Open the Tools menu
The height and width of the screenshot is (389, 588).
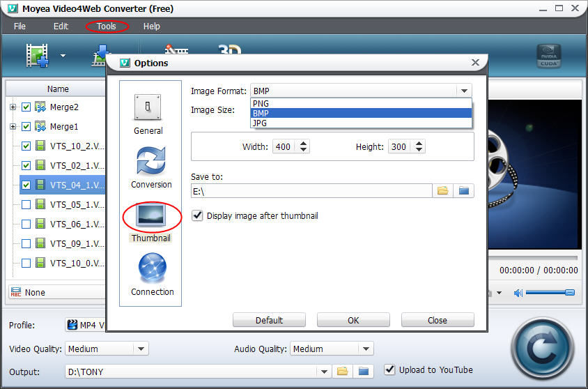click(x=107, y=26)
